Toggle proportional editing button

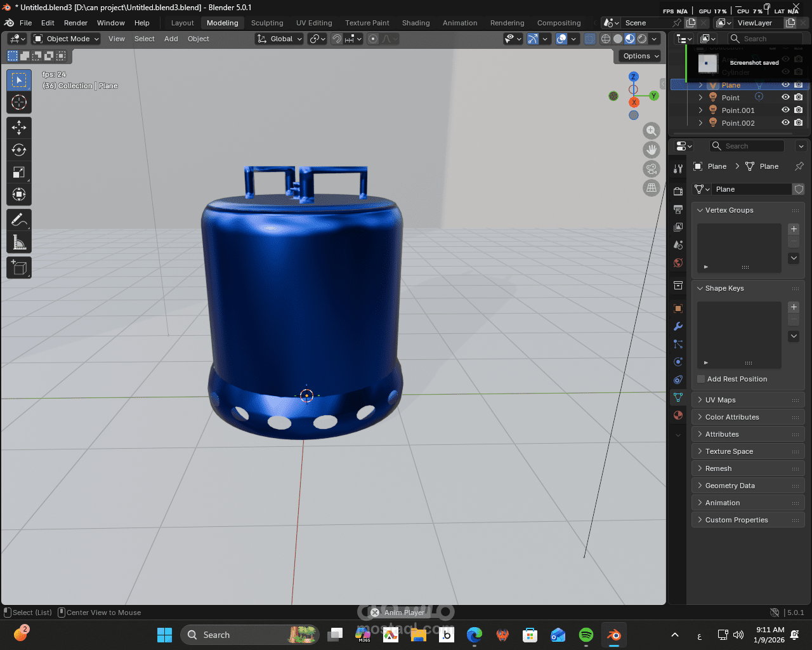[x=373, y=39]
